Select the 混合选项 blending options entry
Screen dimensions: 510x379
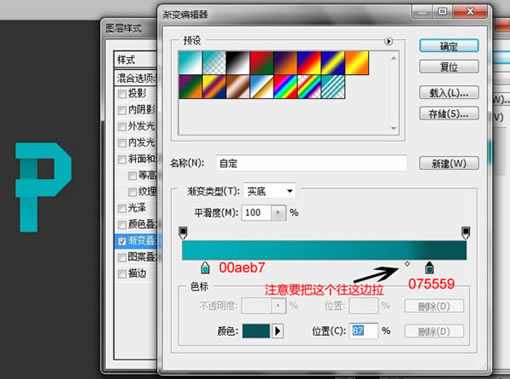tap(136, 78)
